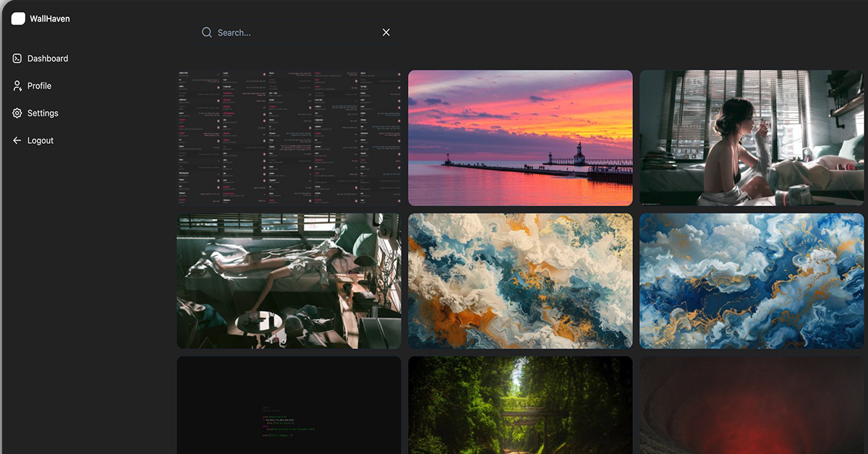Click the magnifying glass search icon
This screenshot has width=868, height=454.
207,33
